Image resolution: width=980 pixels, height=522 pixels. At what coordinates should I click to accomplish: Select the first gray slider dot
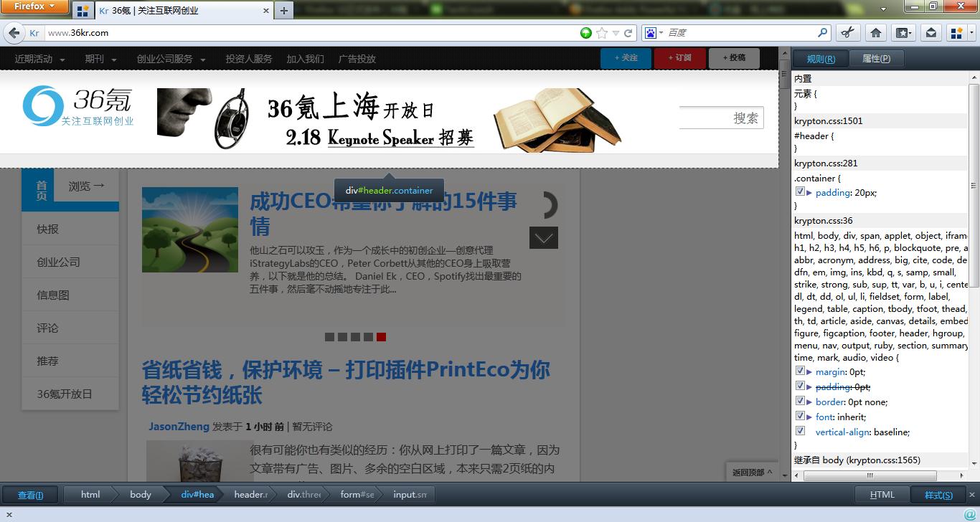329,337
